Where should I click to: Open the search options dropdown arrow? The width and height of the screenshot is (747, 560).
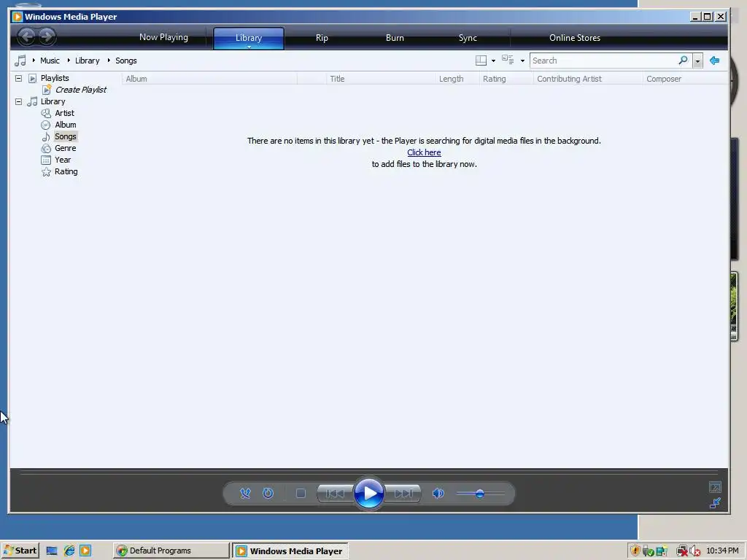pos(697,61)
